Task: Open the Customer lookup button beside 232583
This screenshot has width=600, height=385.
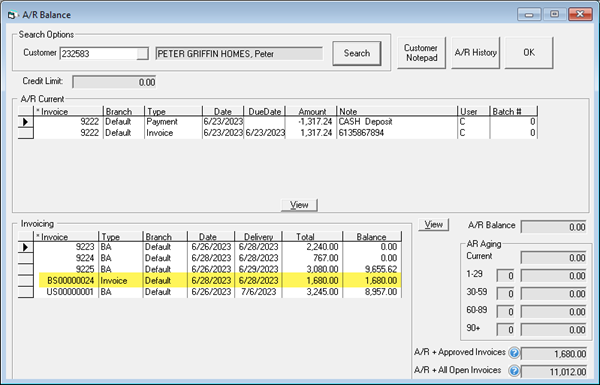Action: click(x=142, y=54)
